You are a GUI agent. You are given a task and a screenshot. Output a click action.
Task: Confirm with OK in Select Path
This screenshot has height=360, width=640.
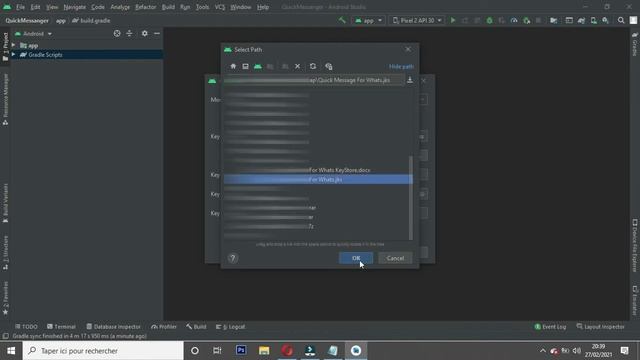pos(356,258)
